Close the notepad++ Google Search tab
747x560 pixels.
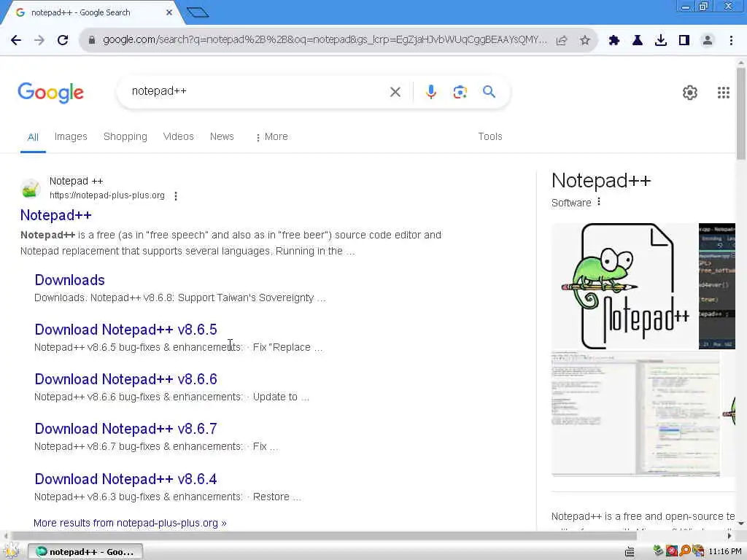click(x=169, y=12)
